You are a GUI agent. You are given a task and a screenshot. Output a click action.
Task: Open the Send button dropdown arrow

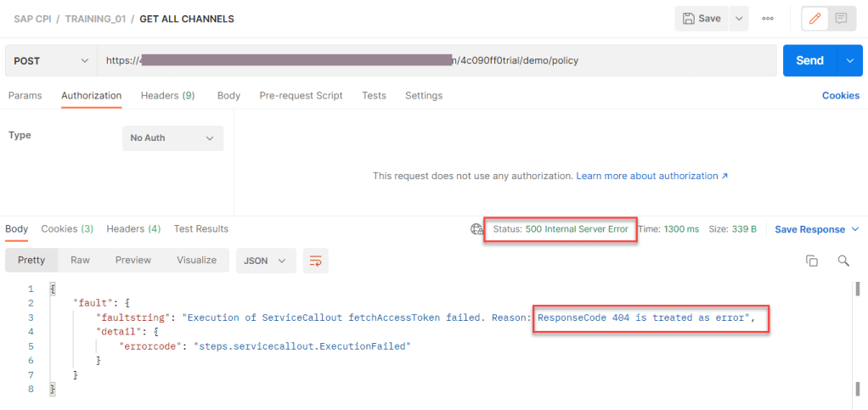[850, 61]
